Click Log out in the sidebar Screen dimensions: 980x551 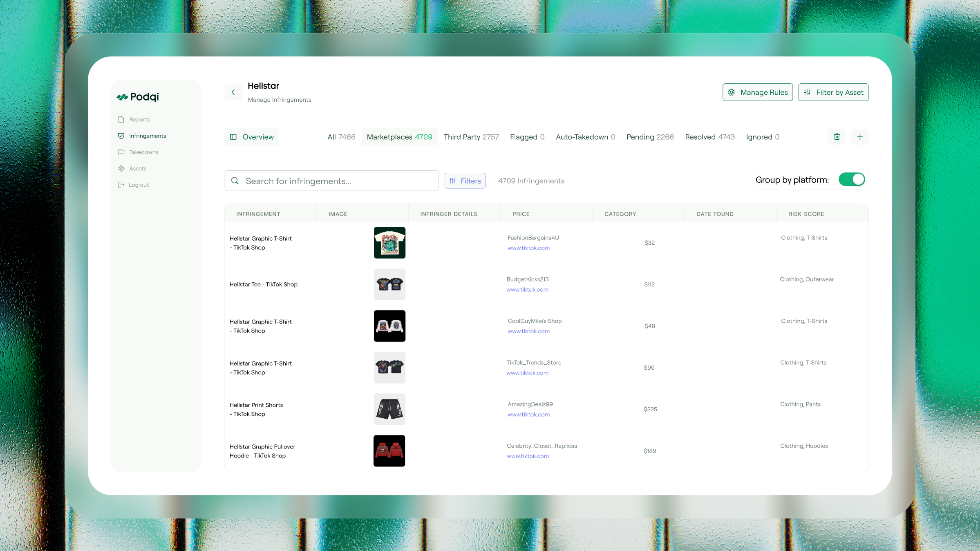139,185
